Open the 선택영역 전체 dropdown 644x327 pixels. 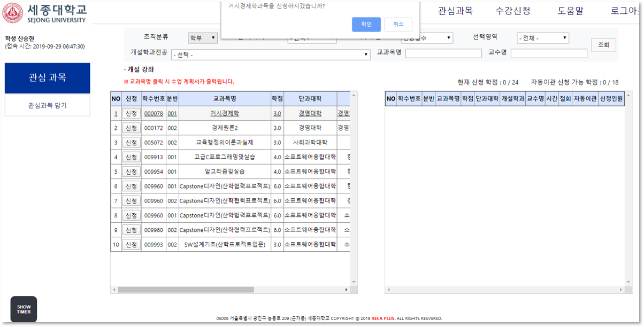point(542,38)
